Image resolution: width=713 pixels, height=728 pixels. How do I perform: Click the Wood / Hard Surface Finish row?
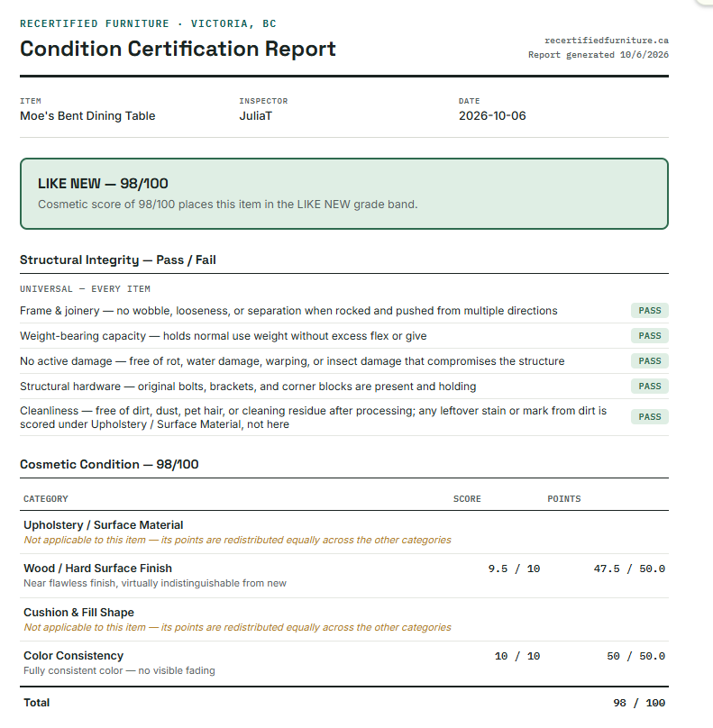point(344,576)
